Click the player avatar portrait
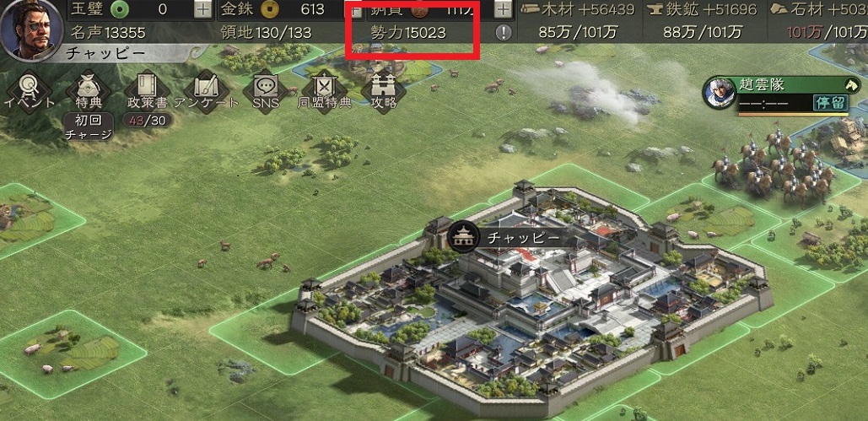The width and height of the screenshot is (868, 421). click(x=30, y=28)
